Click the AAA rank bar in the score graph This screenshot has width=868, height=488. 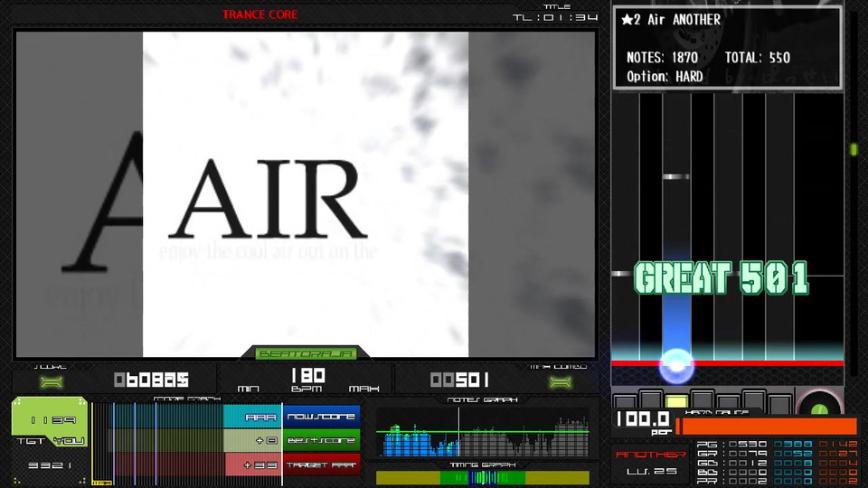pyautogui.click(x=253, y=417)
